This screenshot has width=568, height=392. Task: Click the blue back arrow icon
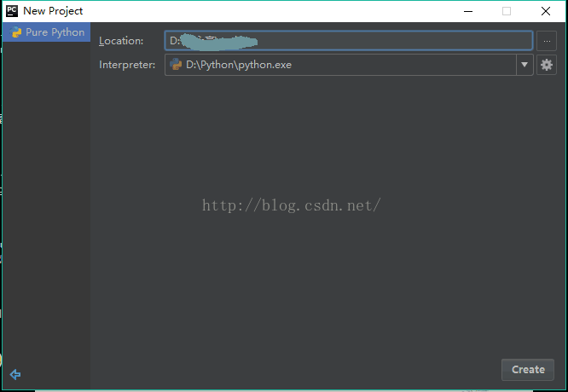tap(15, 374)
